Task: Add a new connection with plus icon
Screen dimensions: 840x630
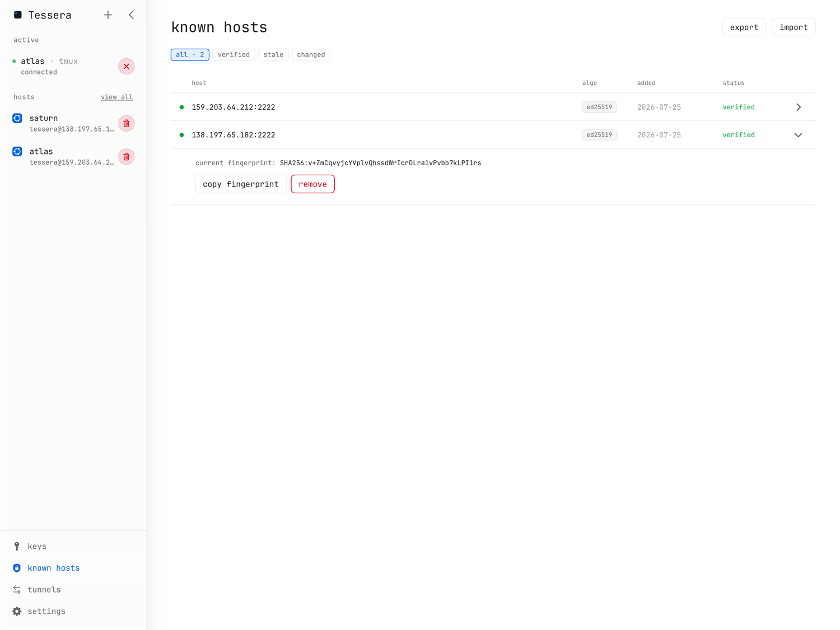Action: [108, 15]
